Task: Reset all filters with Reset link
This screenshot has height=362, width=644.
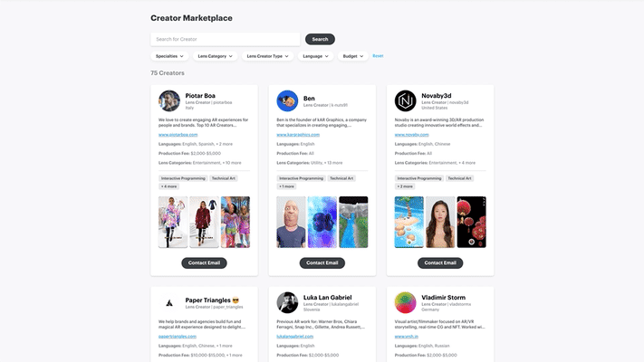Action: tap(378, 56)
